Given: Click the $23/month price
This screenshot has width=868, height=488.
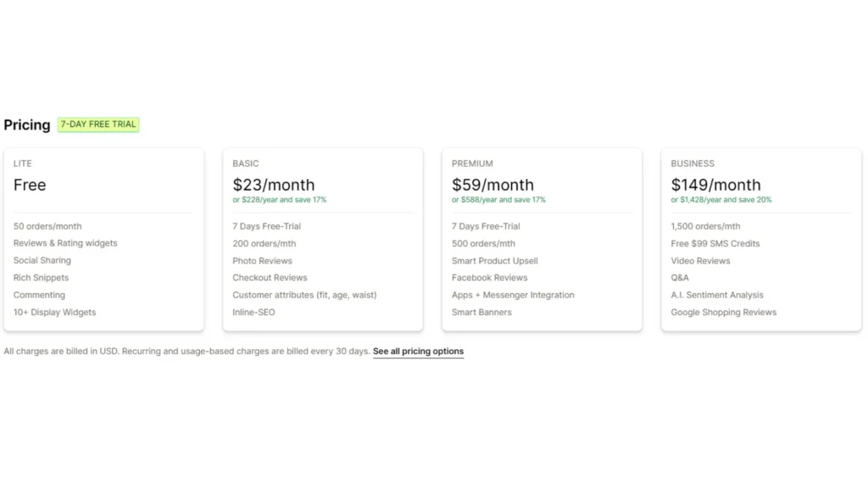Looking at the screenshot, I should click(274, 186).
